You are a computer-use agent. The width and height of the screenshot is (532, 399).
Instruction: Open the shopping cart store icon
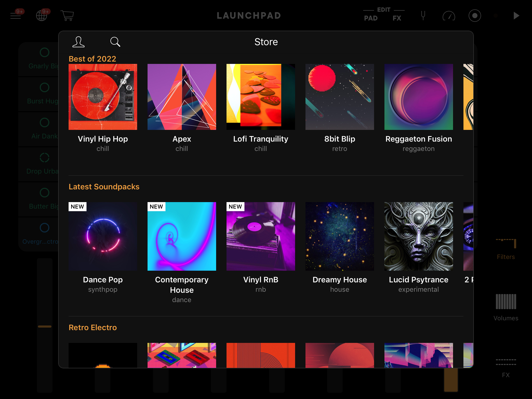(67, 16)
